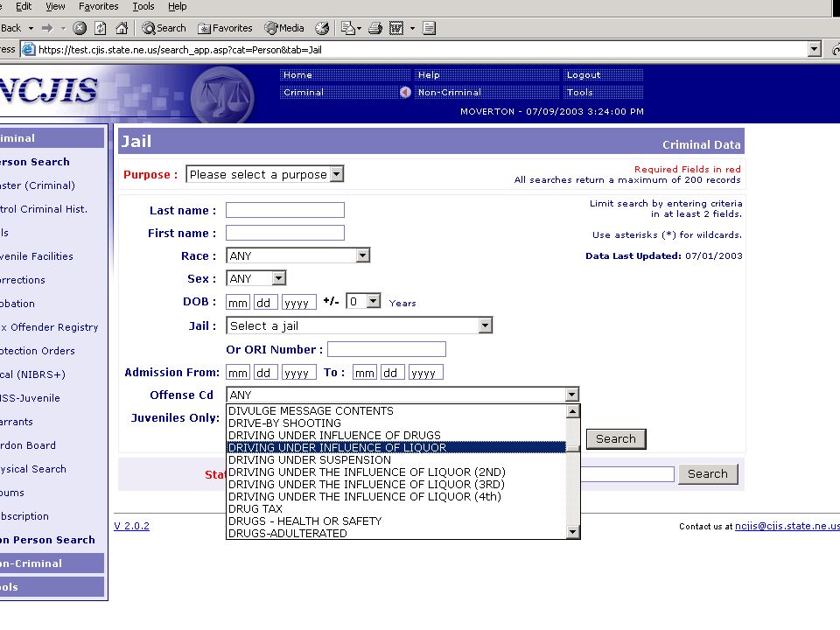Click offense list scroll-up arrow
This screenshot has width=840, height=630.
(572, 411)
